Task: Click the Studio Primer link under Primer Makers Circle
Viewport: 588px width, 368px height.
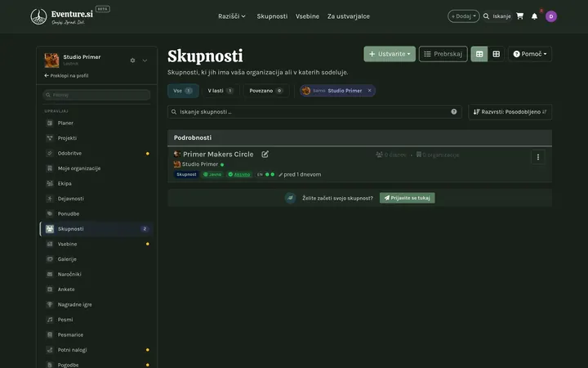Action: click(x=200, y=164)
